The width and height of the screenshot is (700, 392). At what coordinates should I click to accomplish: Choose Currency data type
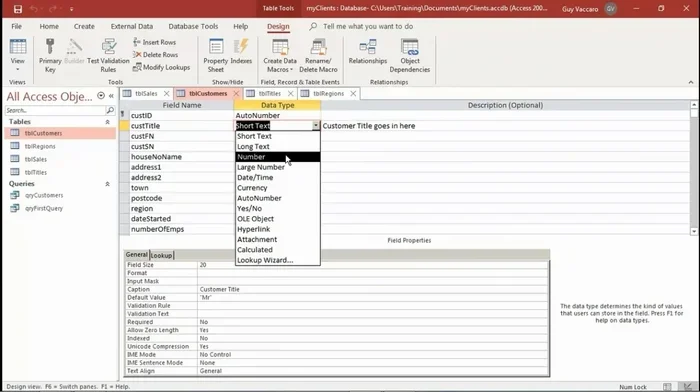[278, 188]
